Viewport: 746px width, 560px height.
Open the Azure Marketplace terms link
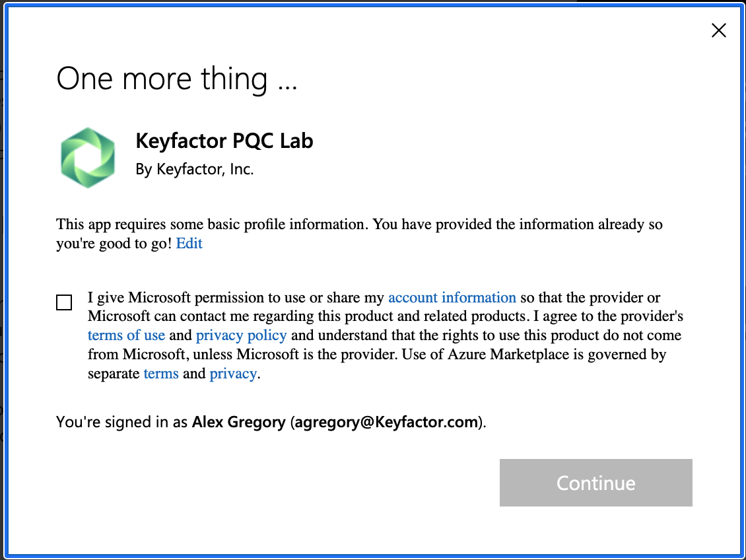[161, 373]
